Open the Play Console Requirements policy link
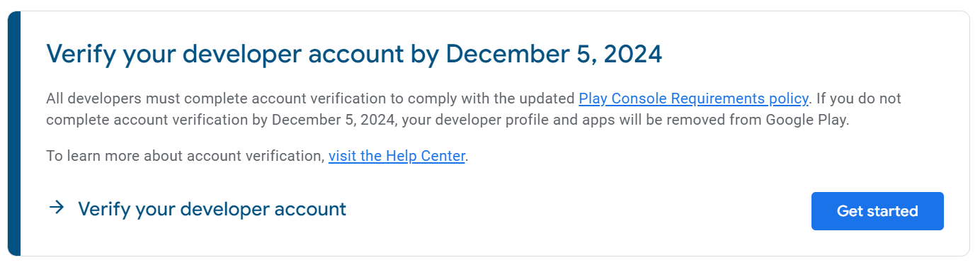The height and width of the screenshot is (265, 980). pos(693,98)
